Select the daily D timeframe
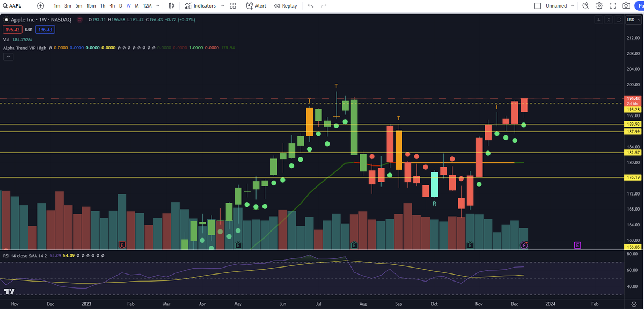Viewport: 644px width, 310px height. (x=120, y=6)
